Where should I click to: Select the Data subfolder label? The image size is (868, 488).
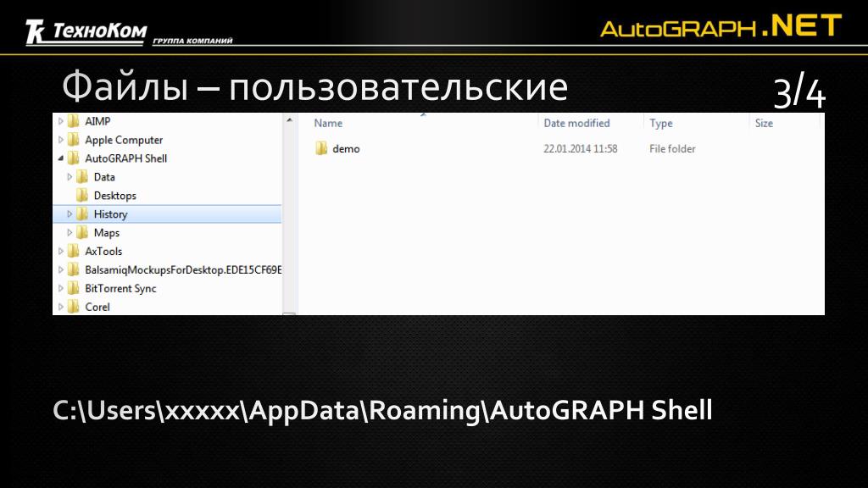coord(104,177)
